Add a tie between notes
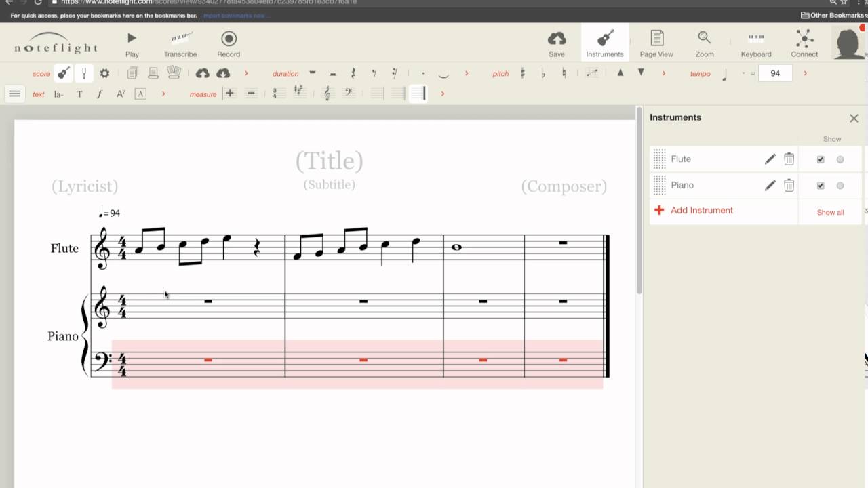 pyautogui.click(x=443, y=74)
